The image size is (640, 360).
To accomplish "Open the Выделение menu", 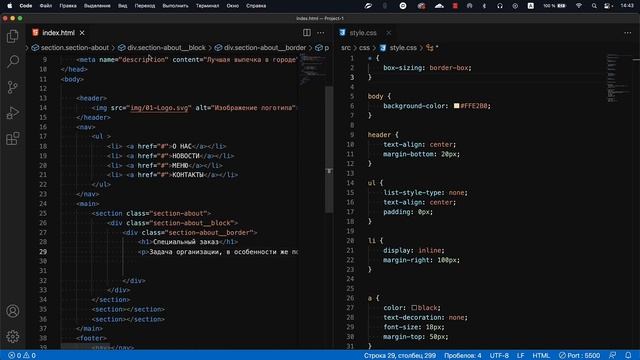I will point(97,6).
